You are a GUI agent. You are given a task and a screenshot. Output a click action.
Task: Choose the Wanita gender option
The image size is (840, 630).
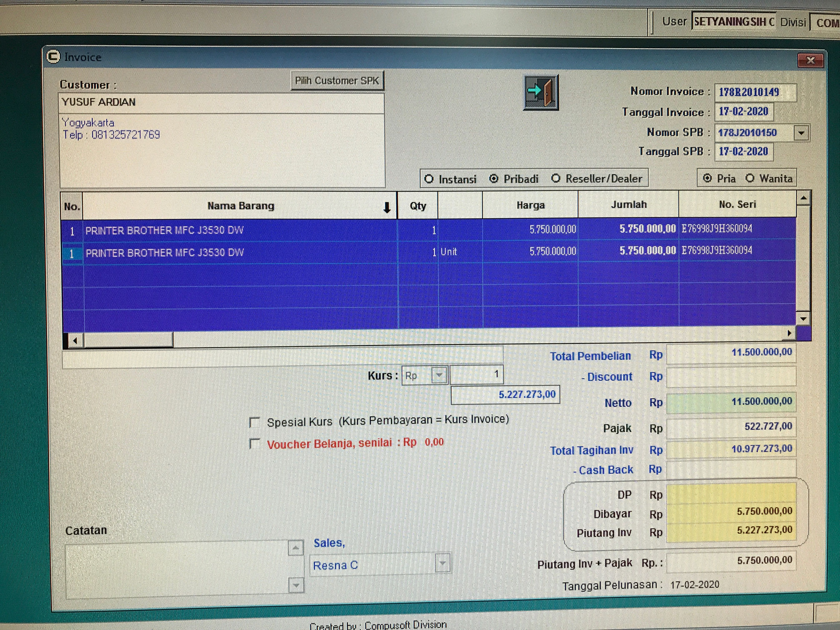750,178
